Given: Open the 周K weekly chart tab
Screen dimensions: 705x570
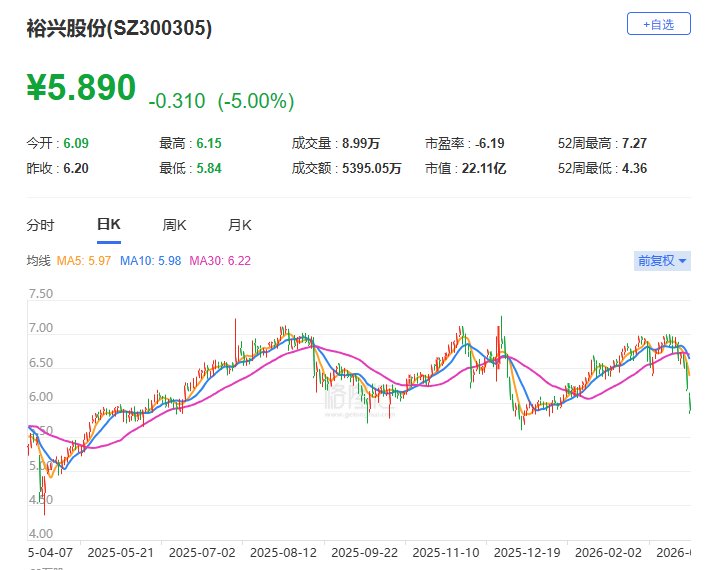Looking at the screenshot, I should [x=175, y=225].
